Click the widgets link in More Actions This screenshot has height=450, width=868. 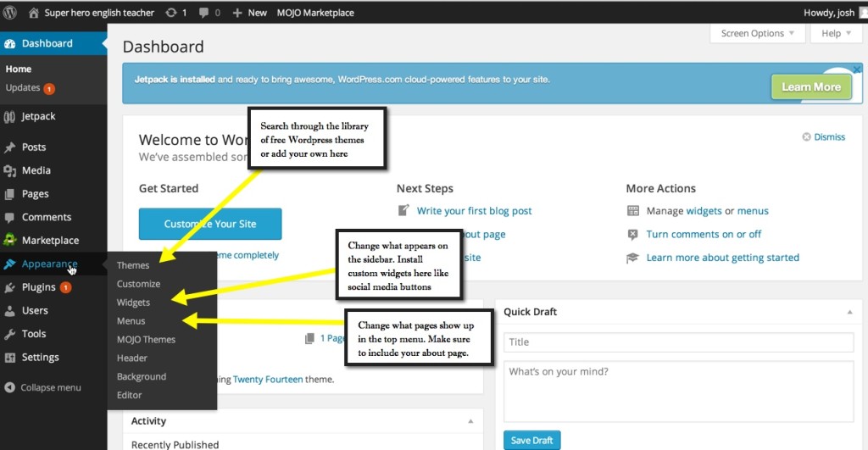(704, 211)
